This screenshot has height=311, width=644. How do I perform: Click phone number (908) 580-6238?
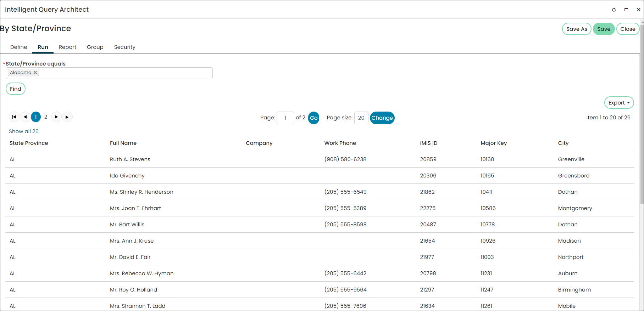point(345,159)
